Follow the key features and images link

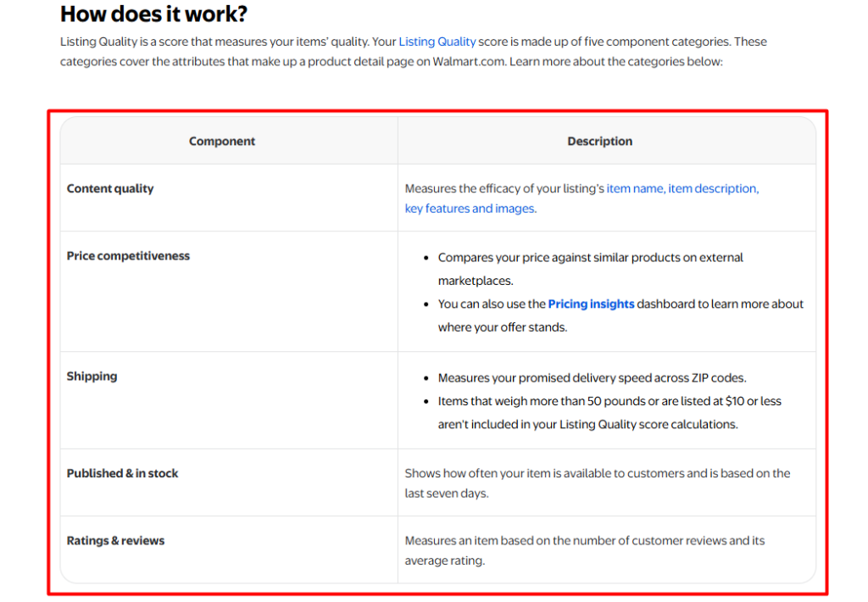pyautogui.click(x=470, y=209)
